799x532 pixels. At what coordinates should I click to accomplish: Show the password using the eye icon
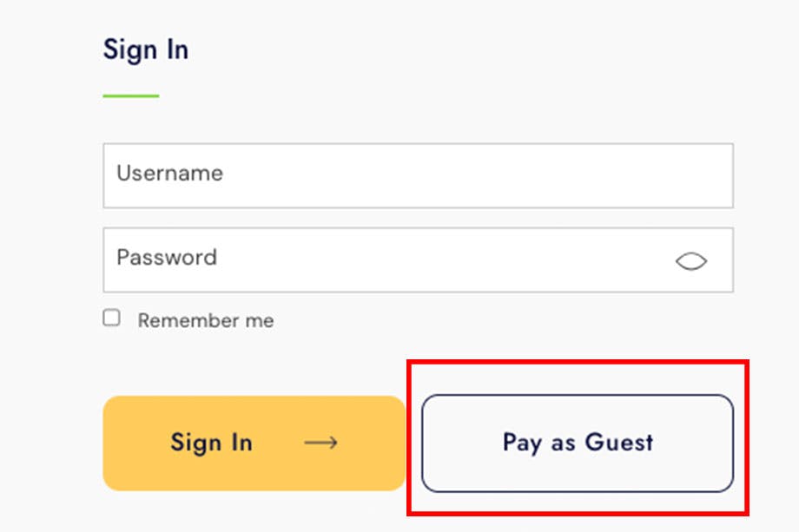click(x=691, y=260)
